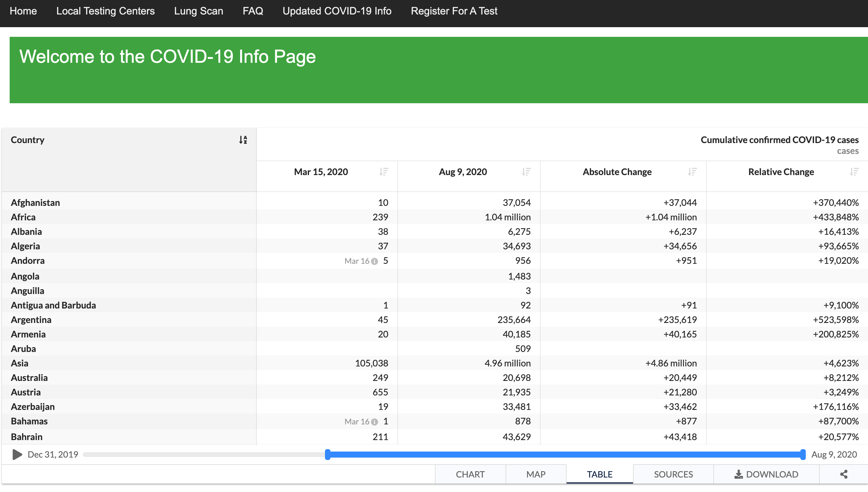Image resolution: width=868 pixels, height=492 pixels.
Task: Click the Afghanistan country row
Action: (35, 203)
